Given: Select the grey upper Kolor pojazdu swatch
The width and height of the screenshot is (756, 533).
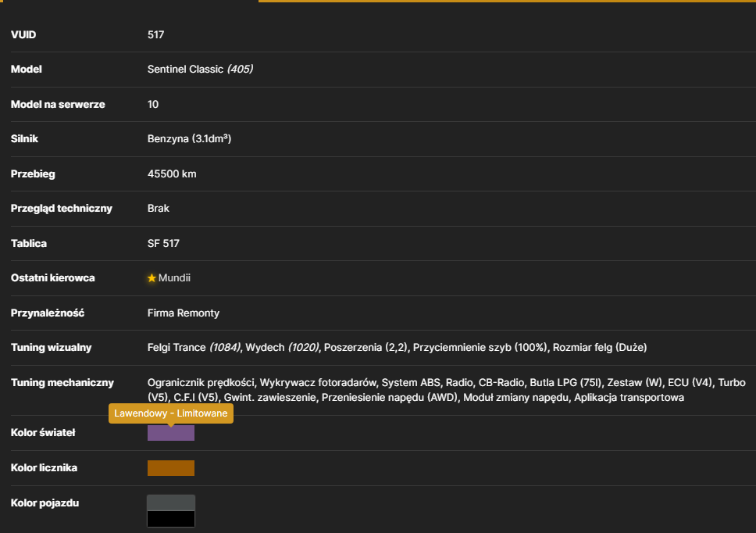Looking at the screenshot, I should coord(171,503).
